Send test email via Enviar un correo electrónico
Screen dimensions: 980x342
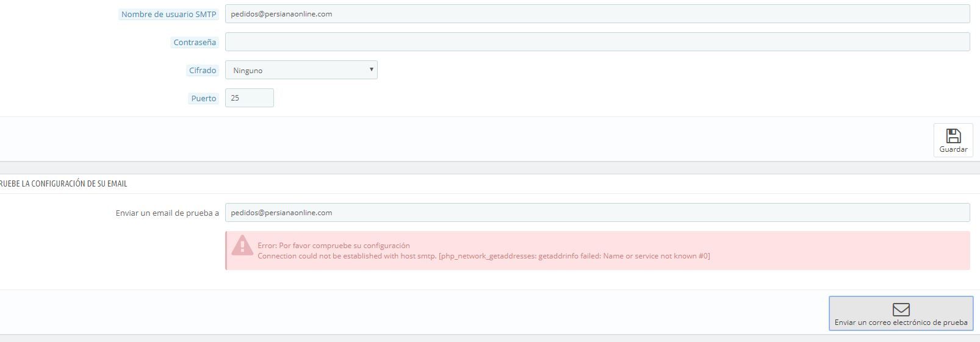[x=901, y=313]
